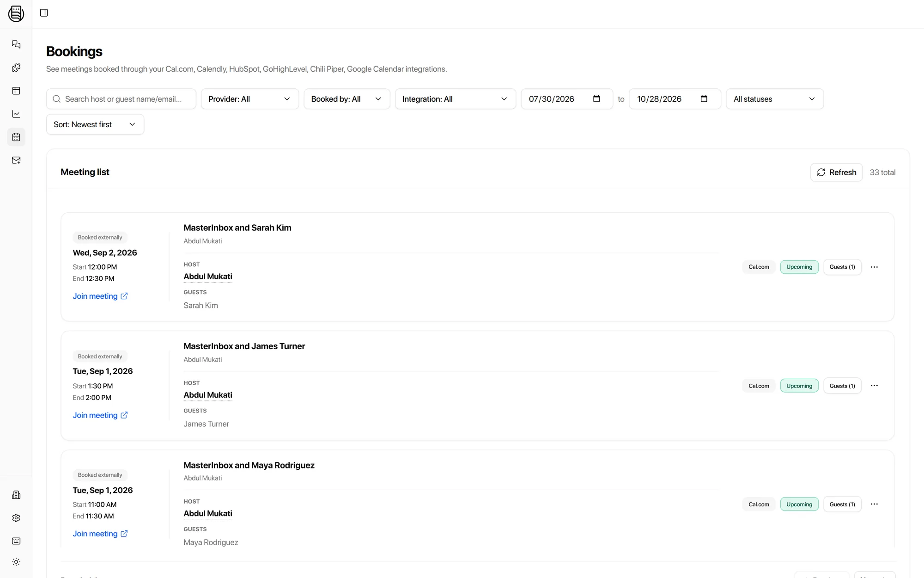The height and width of the screenshot is (578, 924).
Task: Click Upcoming status on Sarah Kim meeting
Action: tap(799, 267)
